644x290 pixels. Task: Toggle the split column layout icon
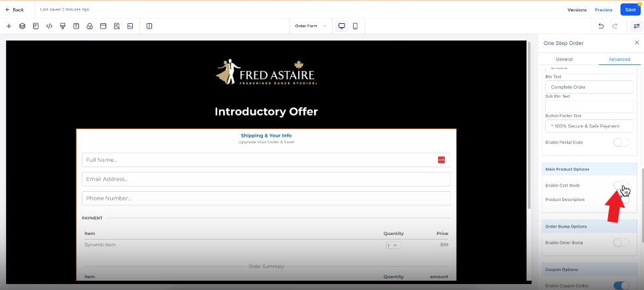tap(149, 27)
